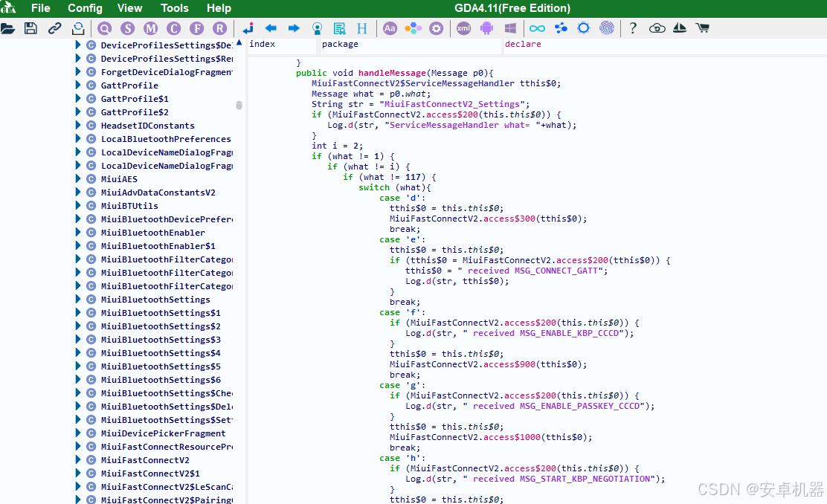Viewport: 827px width, 504px height.
Task: Expand the GattProfile class node
Action: [x=78, y=85]
